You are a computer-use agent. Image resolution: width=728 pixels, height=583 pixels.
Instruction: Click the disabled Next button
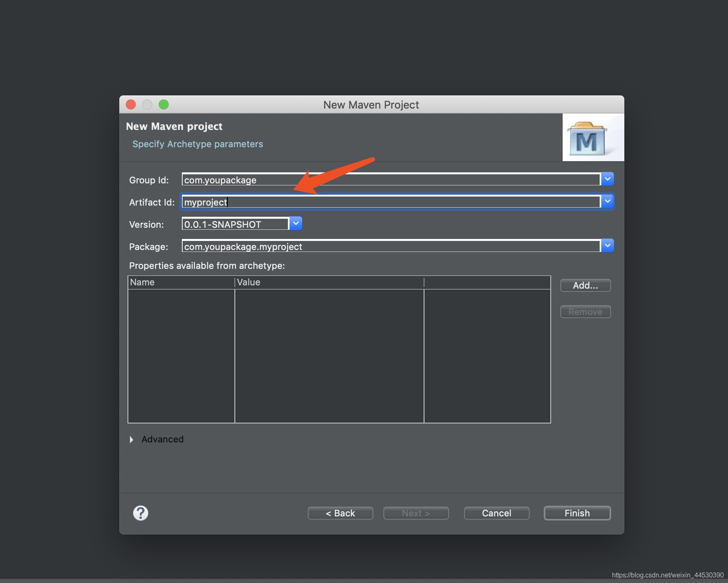click(x=416, y=513)
